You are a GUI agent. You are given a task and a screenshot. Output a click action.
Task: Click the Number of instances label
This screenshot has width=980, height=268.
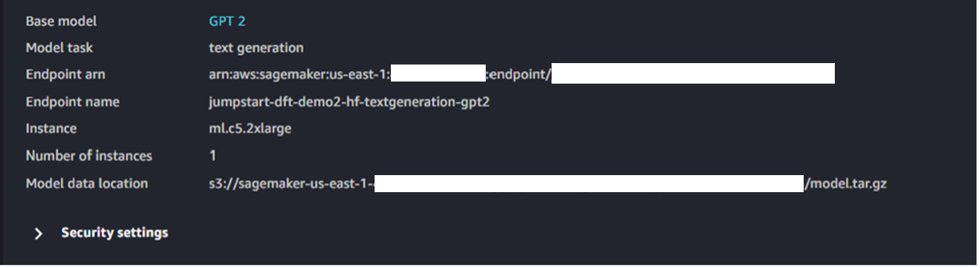pyautogui.click(x=89, y=156)
